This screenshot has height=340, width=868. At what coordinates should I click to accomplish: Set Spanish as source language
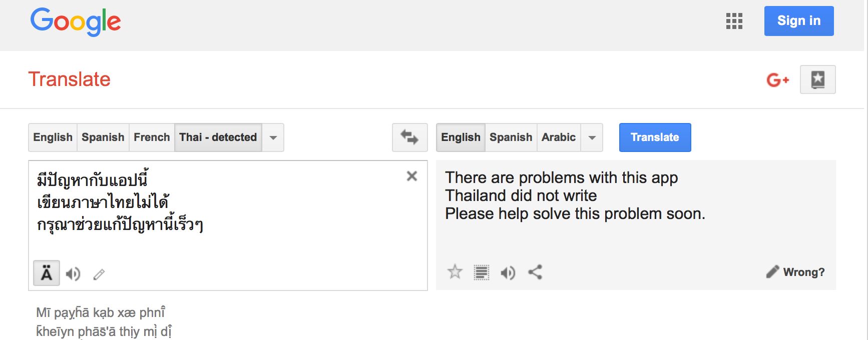pyautogui.click(x=103, y=137)
